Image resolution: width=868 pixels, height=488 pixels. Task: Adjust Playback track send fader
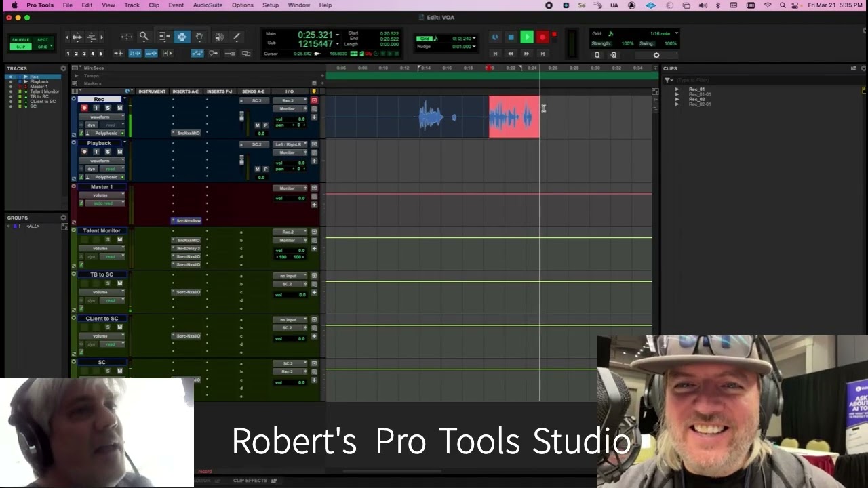[x=242, y=161]
